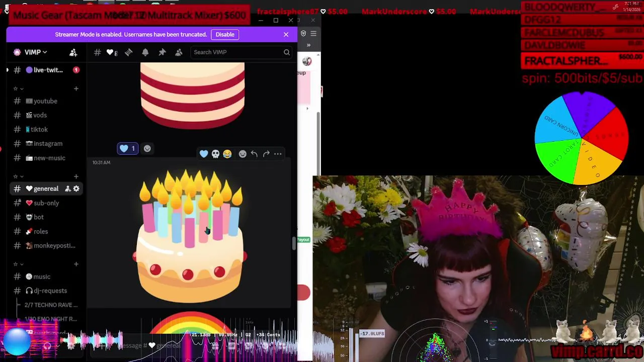Image resolution: width=644 pixels, height=362 pixels.
Task: Maximize the Discord window
Action: coord(276,20)
